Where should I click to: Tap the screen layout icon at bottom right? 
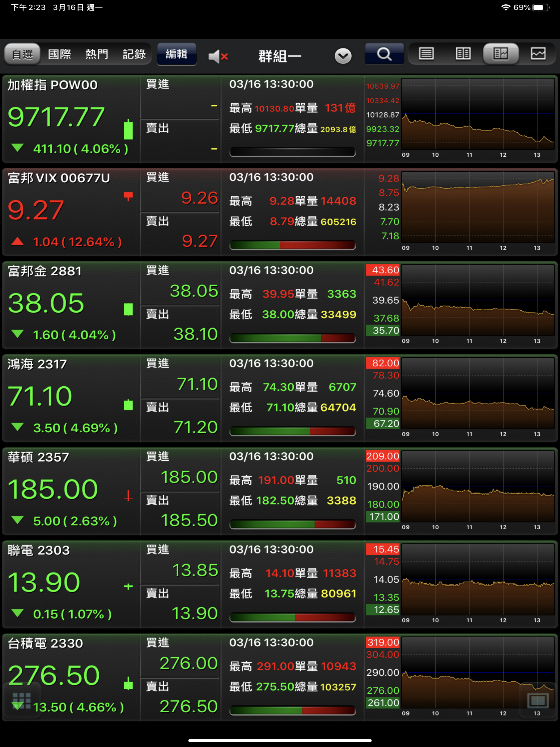tap(538, 701)
